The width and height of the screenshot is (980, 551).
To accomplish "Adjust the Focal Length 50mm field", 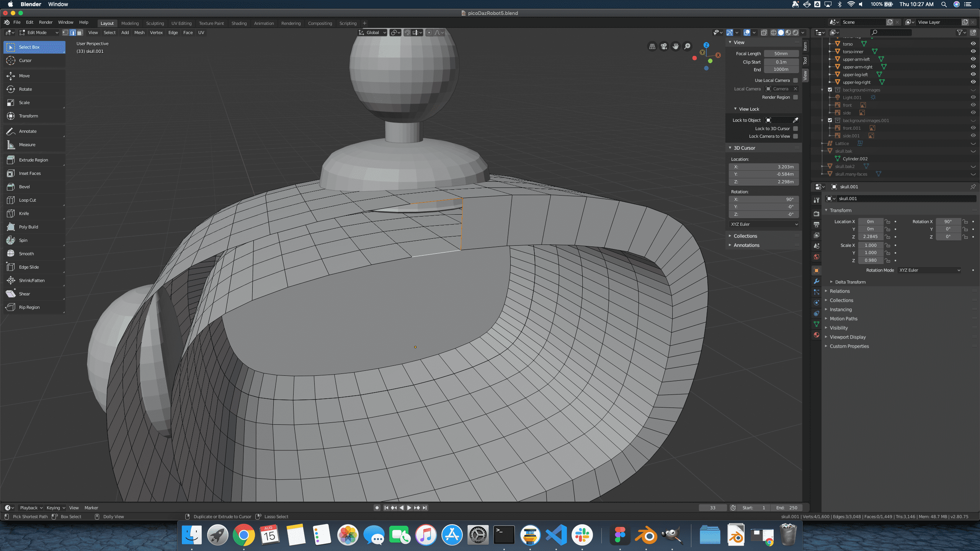I will point(781,54).
